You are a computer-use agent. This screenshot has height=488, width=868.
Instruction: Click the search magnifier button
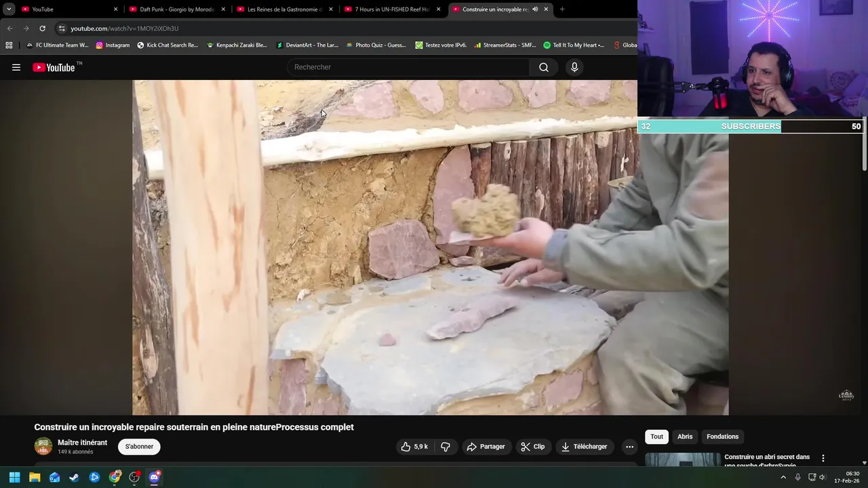544,67
